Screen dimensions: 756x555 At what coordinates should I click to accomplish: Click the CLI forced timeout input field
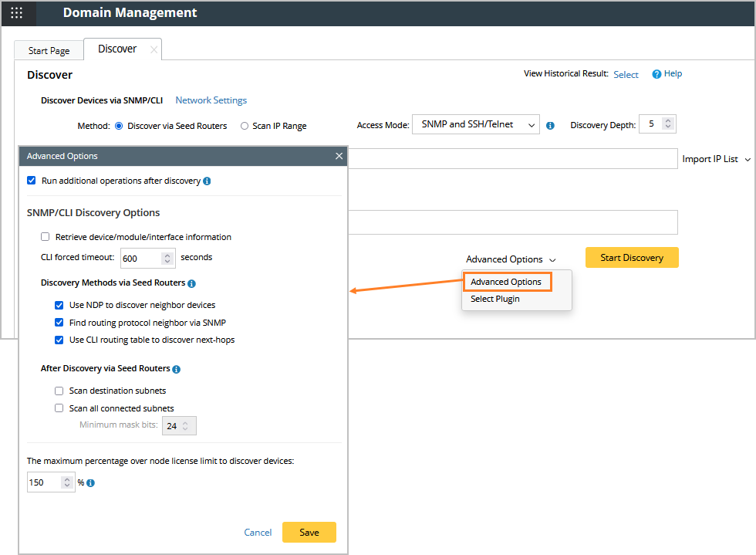[x=140, y=259]
